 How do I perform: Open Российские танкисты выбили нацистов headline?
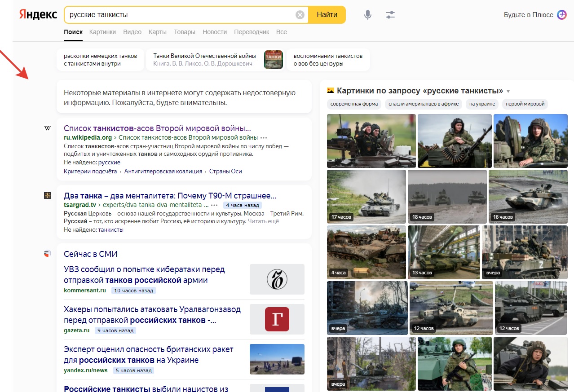click(146, 389)
